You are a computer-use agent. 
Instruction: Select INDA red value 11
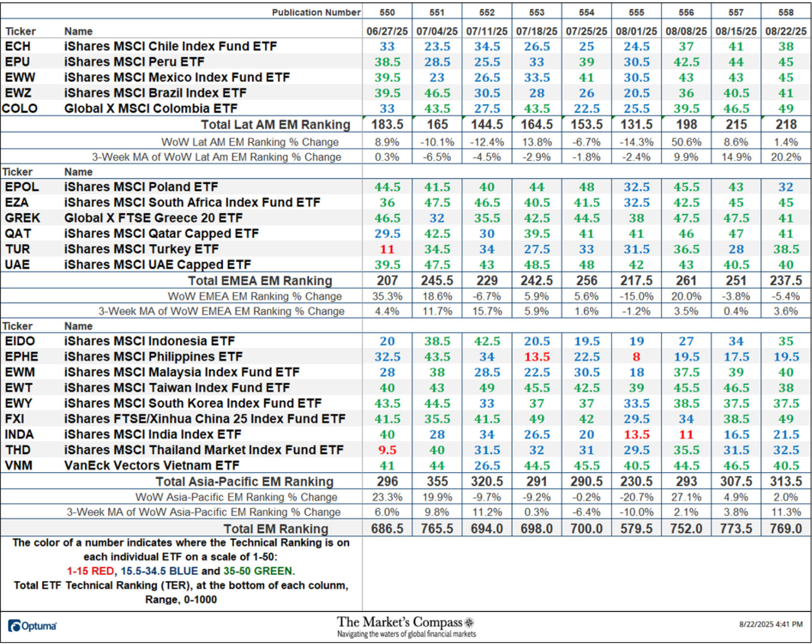tap(686, 435)
